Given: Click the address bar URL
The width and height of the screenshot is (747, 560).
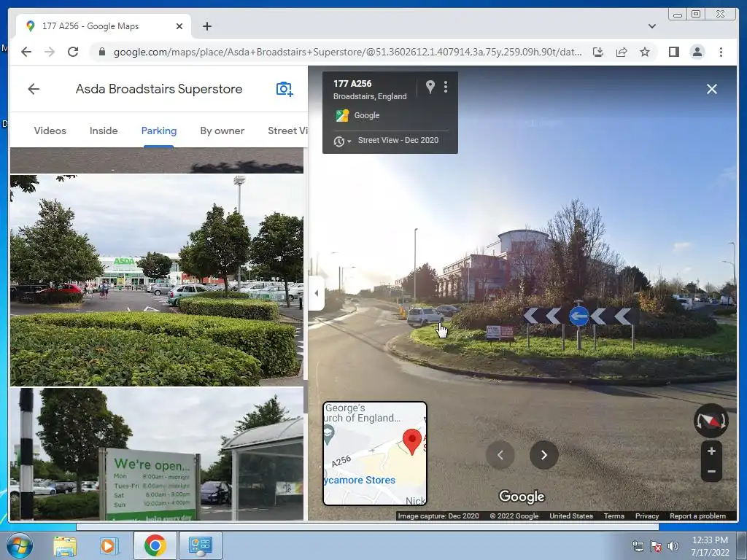Looking at the screenshot, I should (x=347, y=52).
